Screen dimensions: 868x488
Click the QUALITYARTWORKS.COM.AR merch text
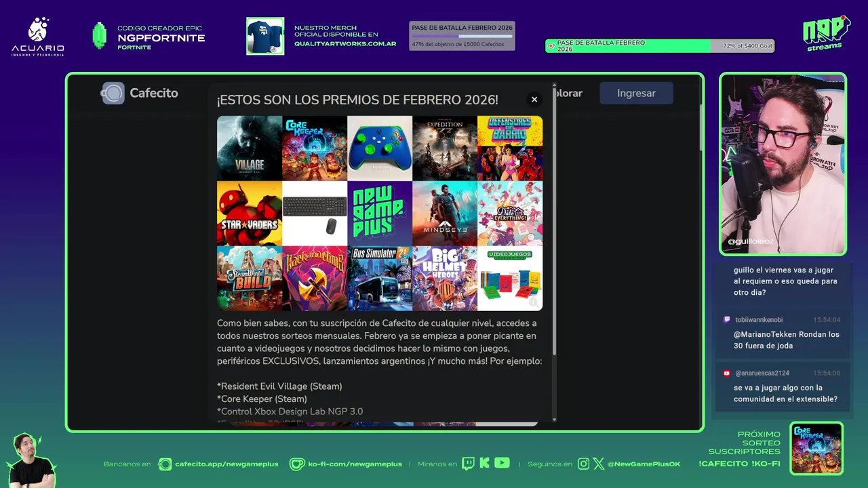coord(345,43)
